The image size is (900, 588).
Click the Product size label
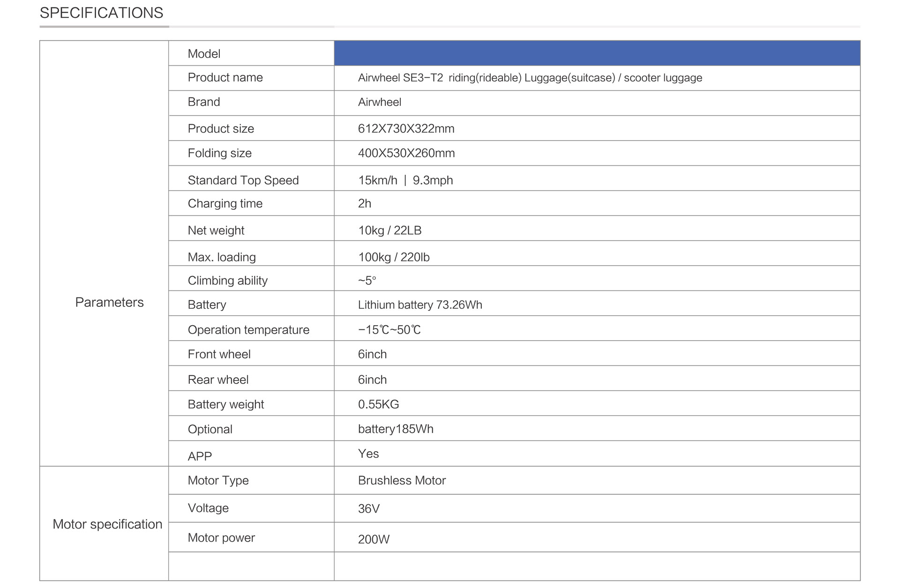point(221,128)
